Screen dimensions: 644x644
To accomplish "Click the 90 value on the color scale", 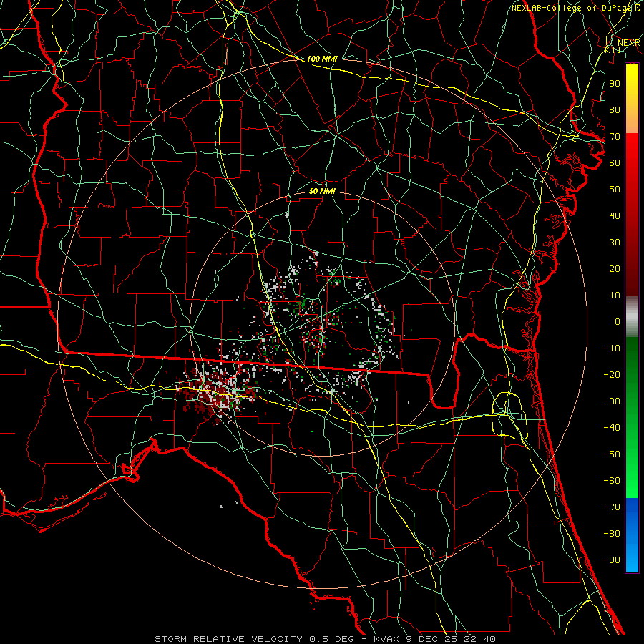I will (615, 84).
